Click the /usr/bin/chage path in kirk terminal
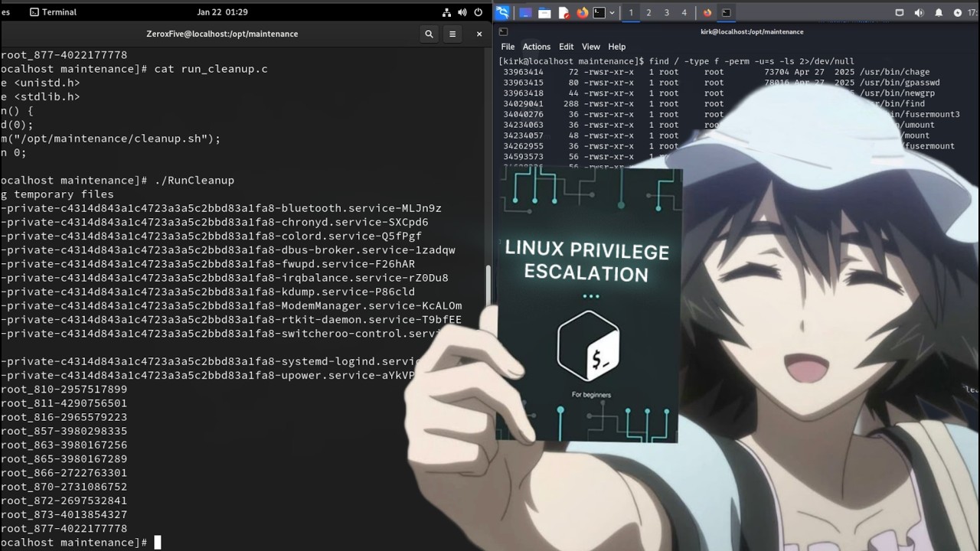Viewport: 980px width, 551px height. tap(894, 72)
